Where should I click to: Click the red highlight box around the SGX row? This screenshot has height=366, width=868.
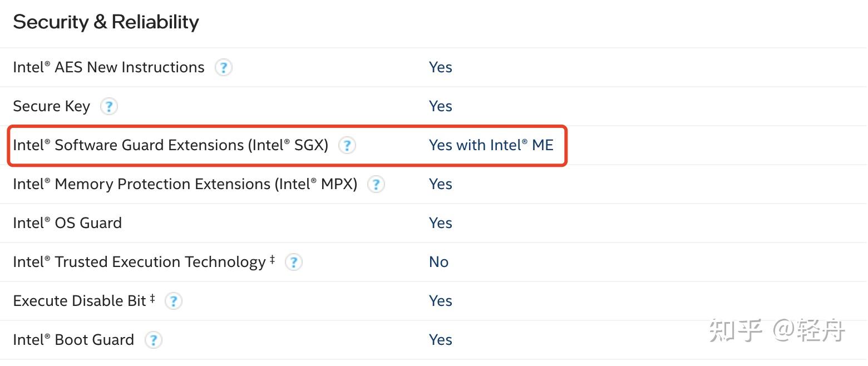click(287, 127)
